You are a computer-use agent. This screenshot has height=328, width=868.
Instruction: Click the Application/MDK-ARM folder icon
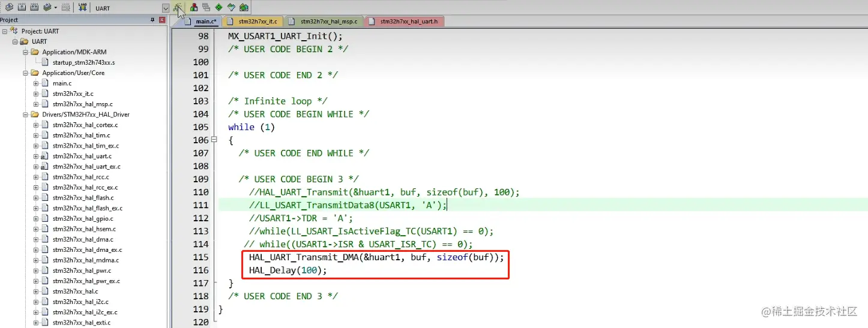coord(35,52)
